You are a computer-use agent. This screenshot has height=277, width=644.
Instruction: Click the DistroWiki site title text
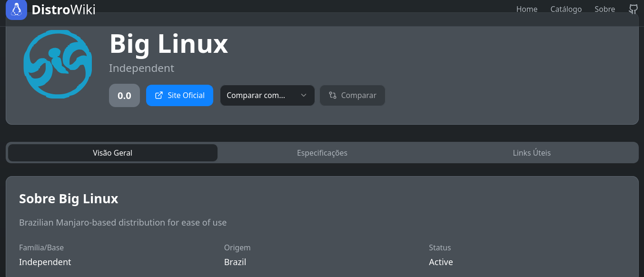point(64,10)
